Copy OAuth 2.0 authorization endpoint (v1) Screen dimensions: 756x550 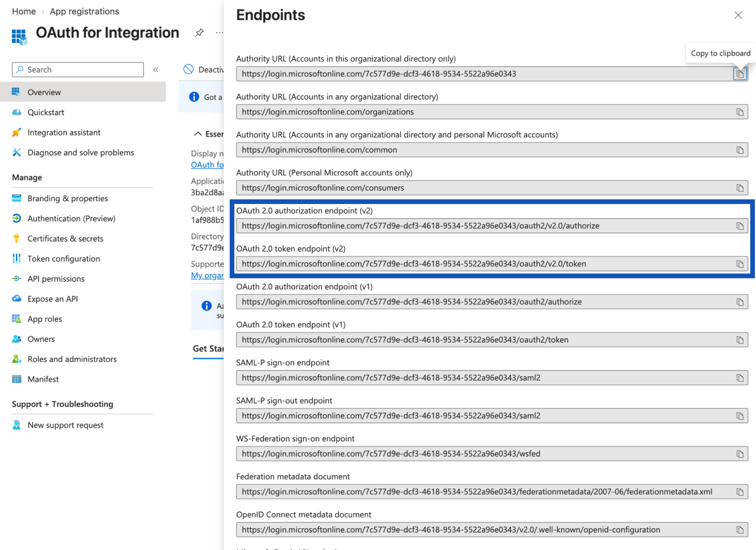[740, 302]
